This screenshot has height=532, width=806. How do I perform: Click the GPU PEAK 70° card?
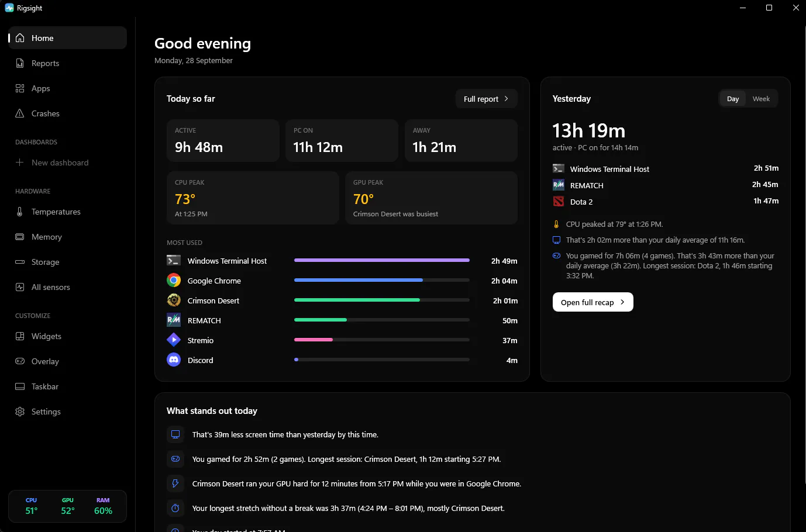[x=431, y=198]
